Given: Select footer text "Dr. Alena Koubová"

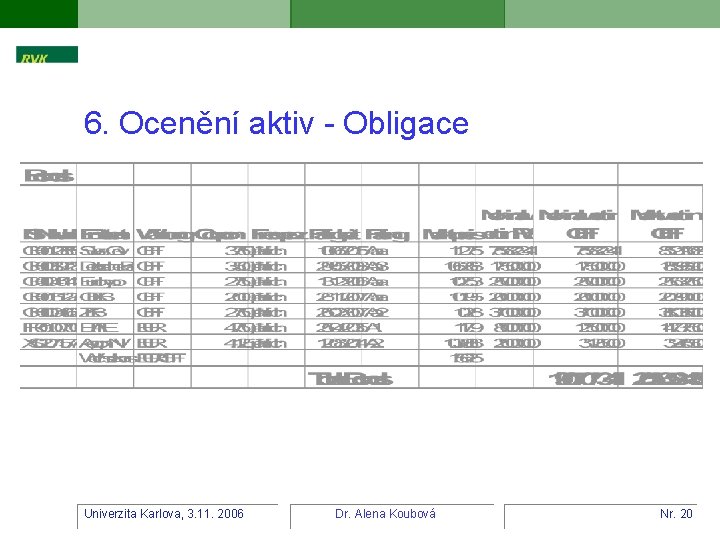Looking at the screenshot, I should [x=385, y=514].
